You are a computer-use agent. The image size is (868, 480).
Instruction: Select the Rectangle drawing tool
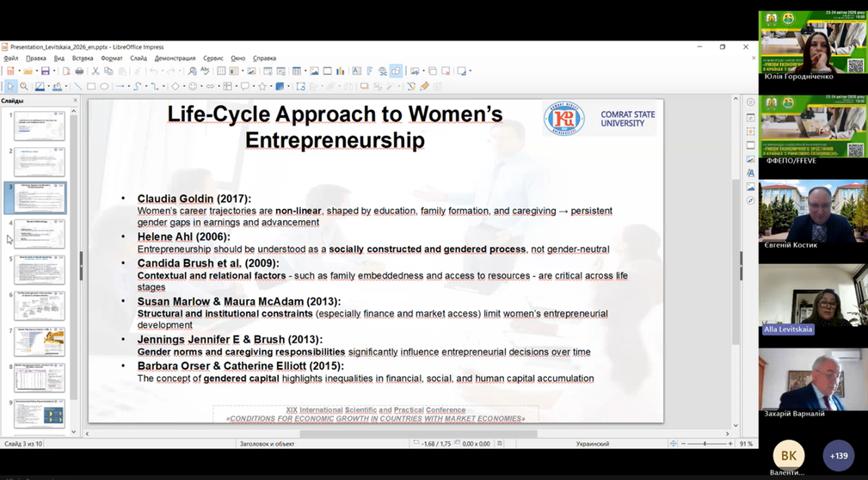coord(91,87)
